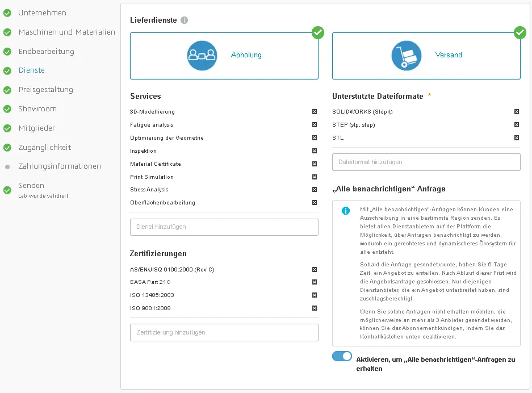Disable the Alle benachrichtigen requests toggle
The height and width of the screenshot is (393, 532).
click(x=342, y=356)
